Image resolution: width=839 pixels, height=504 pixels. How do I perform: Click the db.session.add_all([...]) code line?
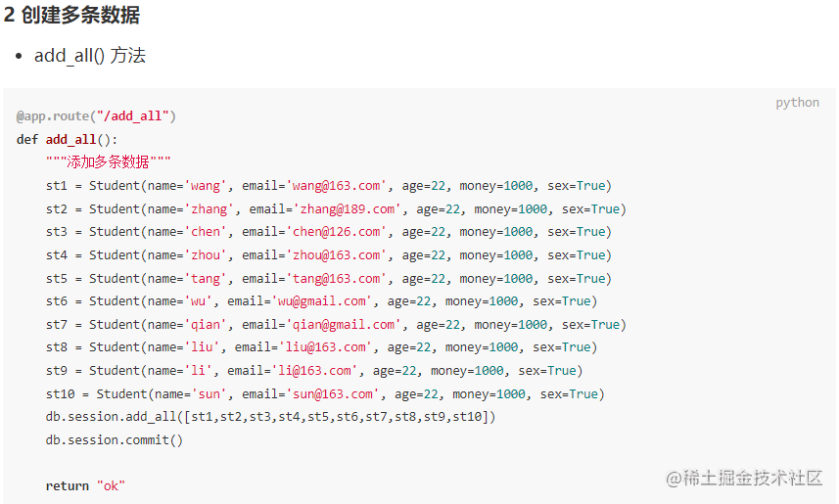[x=270, y=417]
